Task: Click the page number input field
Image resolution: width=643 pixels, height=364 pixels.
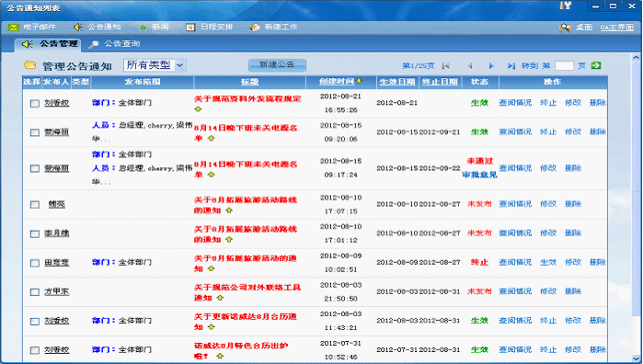Action: (x=564, y=65)
